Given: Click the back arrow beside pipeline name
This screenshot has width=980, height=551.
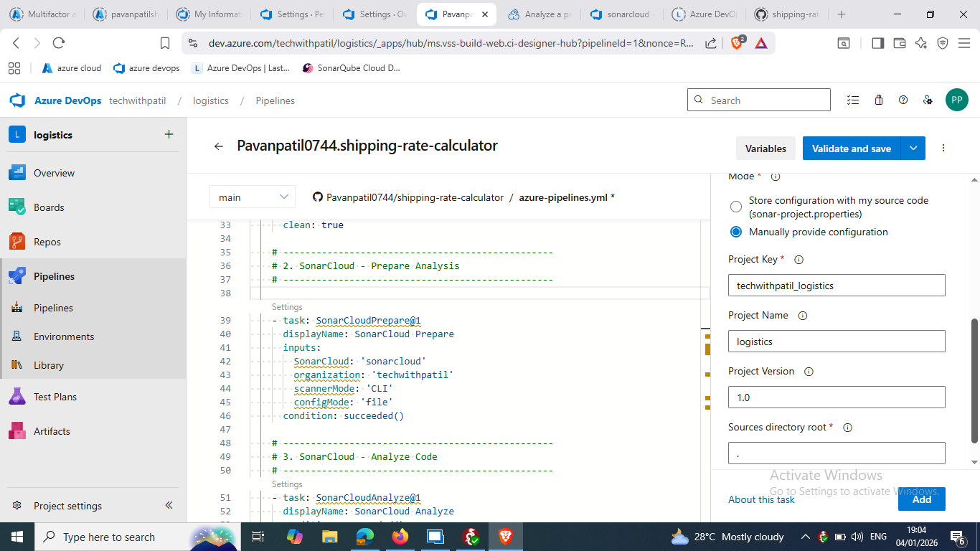Looking at the screenshot, I should click(219, 146).
